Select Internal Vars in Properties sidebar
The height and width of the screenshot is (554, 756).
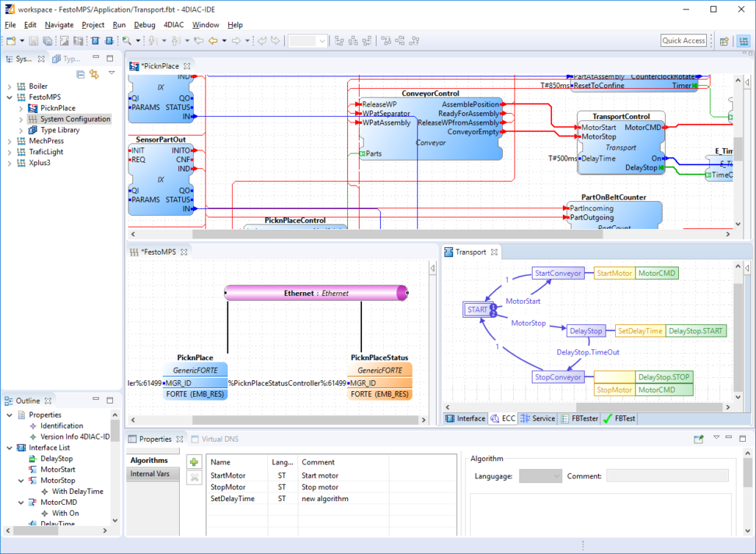[x=149, y=474]
